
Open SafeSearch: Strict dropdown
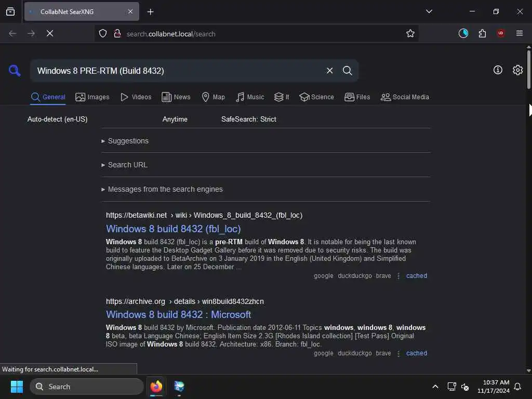[249, 119]
